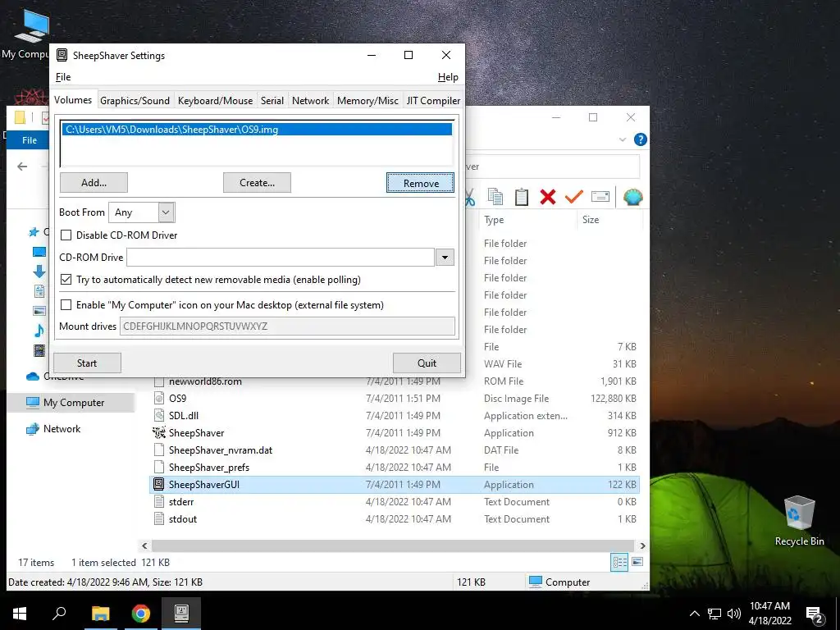Switch to Network tab
Viewport: 840px width, 630px height.
point(310,101)
